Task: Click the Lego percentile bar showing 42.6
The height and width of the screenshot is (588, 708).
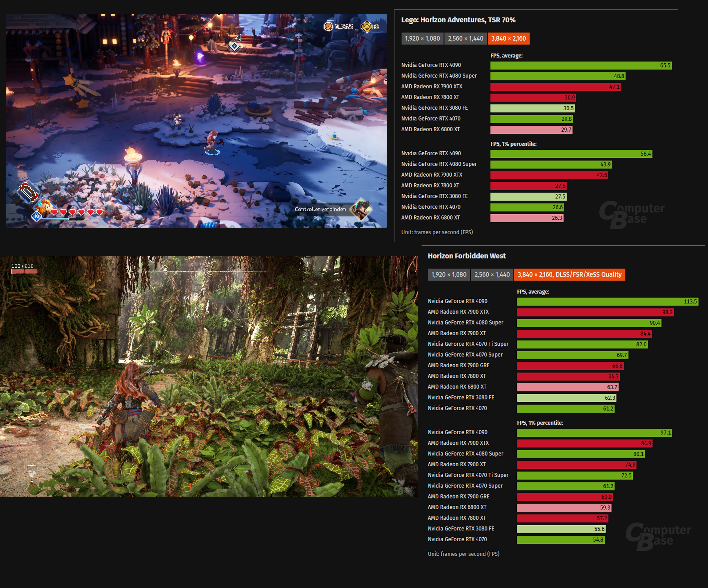Action: (x=549, y=175)
